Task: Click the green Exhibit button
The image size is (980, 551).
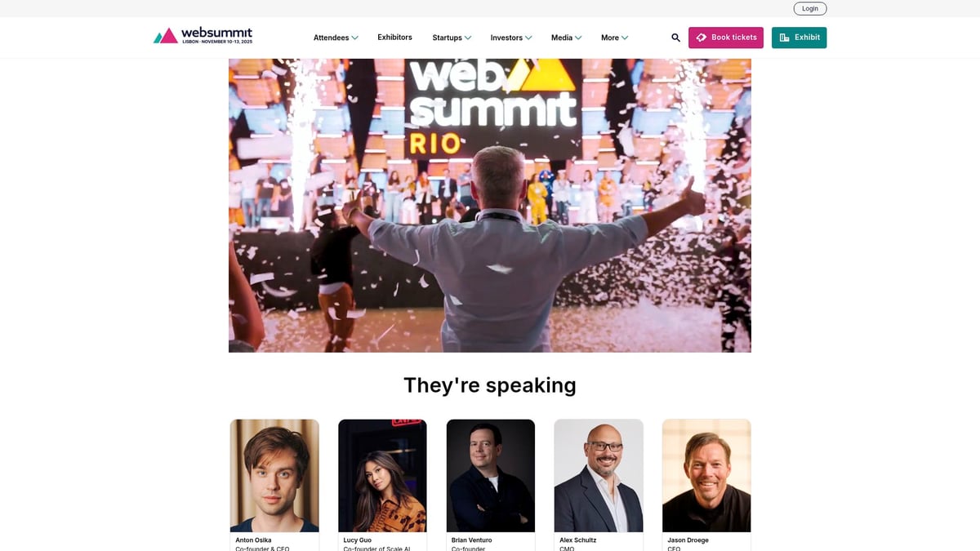Action: pyautogui.click(x=799, y=38)
